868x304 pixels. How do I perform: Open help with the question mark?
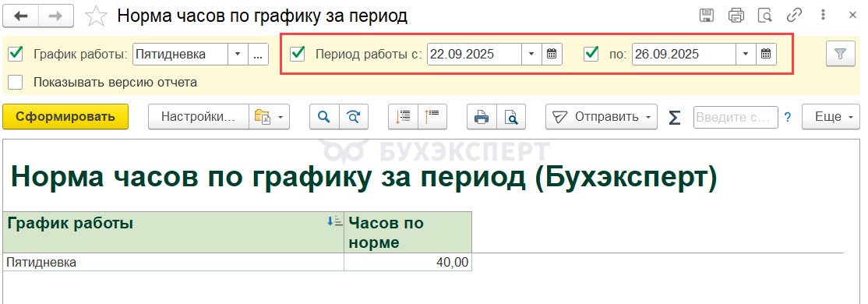[x=788, y=117]
